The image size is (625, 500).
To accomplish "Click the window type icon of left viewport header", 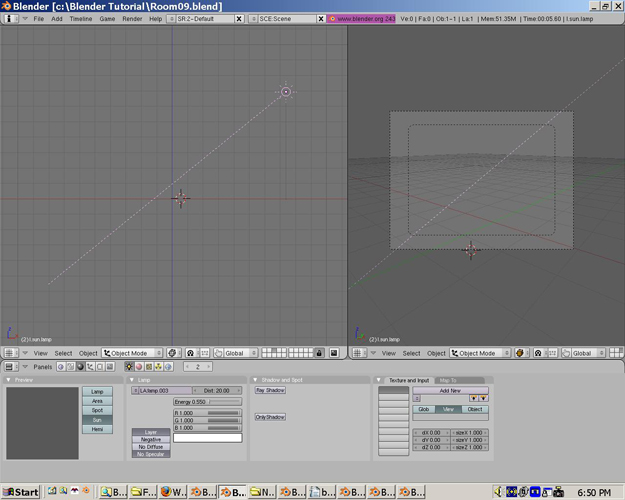I will [10, 353].
